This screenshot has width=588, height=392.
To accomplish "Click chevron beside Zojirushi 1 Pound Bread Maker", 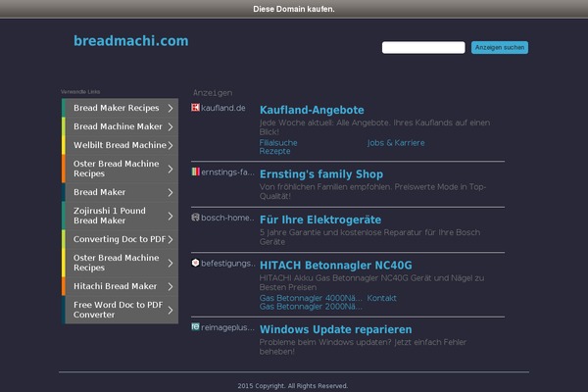I will (171, 216).
